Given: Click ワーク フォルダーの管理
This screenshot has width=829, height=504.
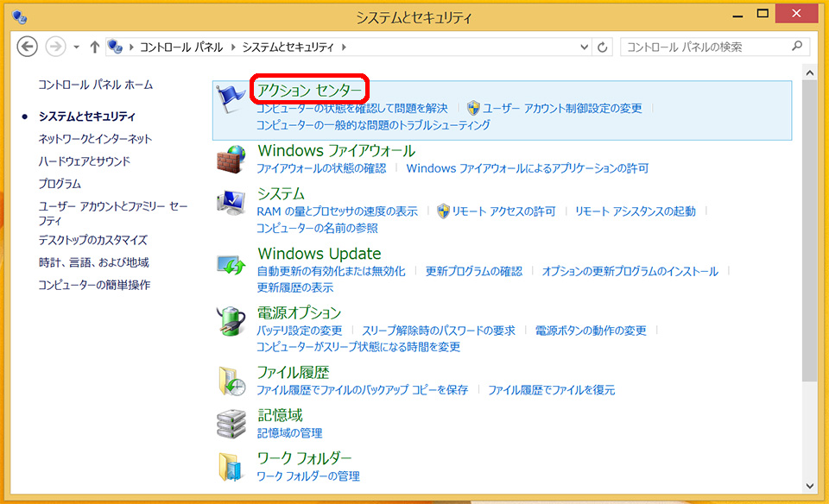Looking at the screenshot, I should click(308, 476).
